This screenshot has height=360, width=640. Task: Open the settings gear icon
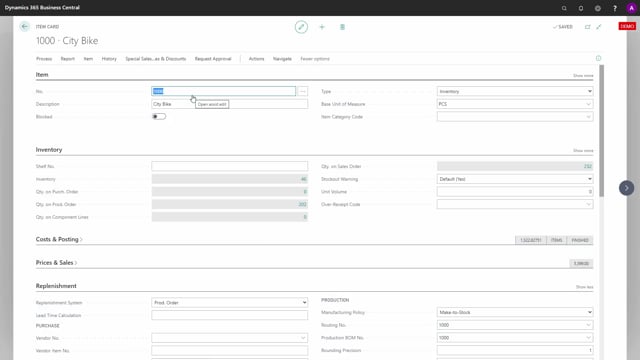click(598, 8)
